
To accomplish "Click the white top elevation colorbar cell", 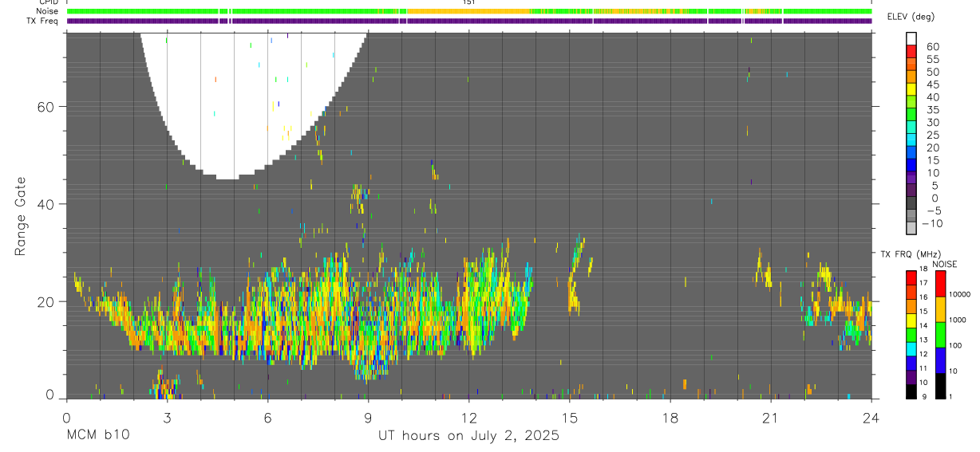I will click(911, 39).
